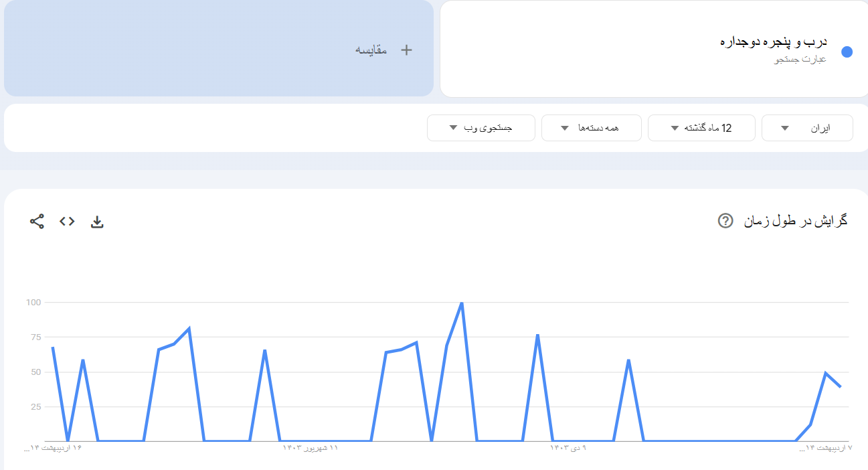This screenshot has width=868, height=470.
Task: Click the گرایش در طول زمان heading
Action: (x=796, y=220)
